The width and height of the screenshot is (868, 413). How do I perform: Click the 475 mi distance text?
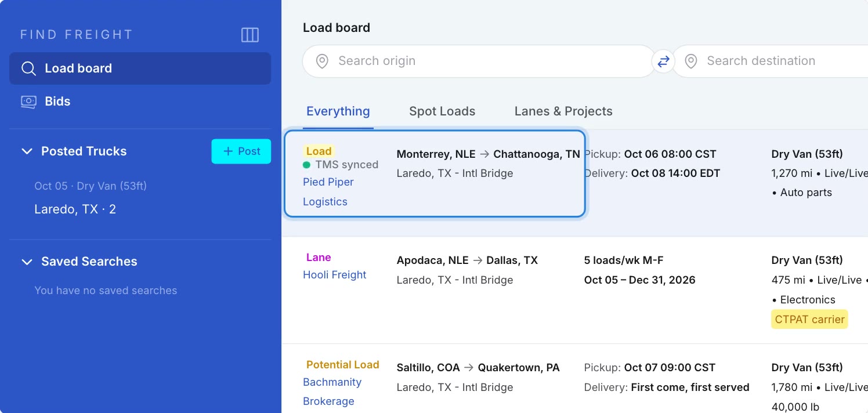[x=789, y=280]
